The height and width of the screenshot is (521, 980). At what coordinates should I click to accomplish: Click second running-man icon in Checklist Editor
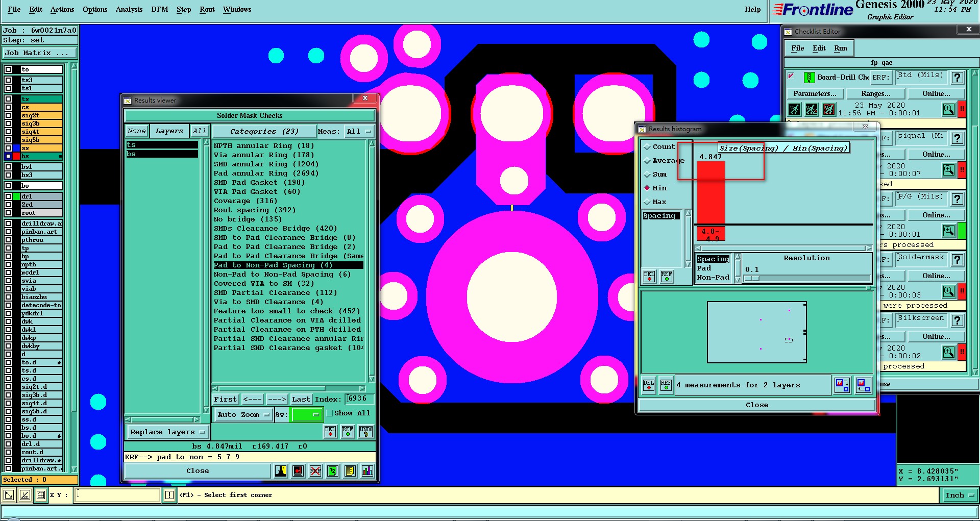(x=812, y=109)
